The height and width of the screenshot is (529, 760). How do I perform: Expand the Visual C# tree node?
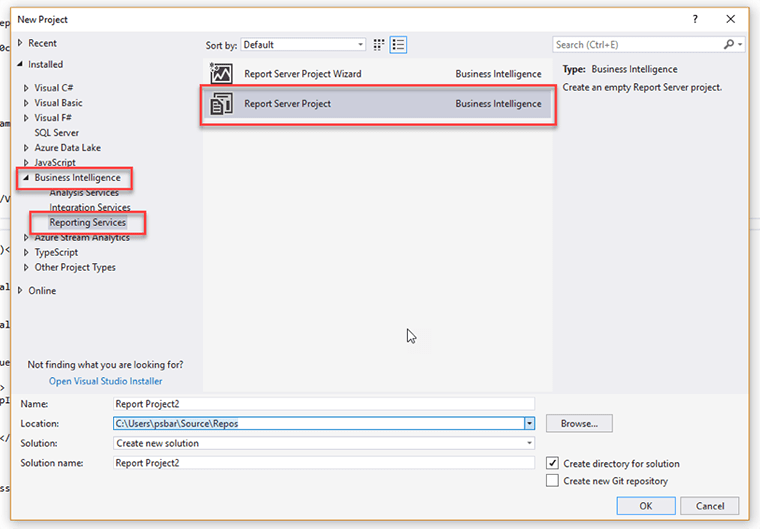pos(27,88)
